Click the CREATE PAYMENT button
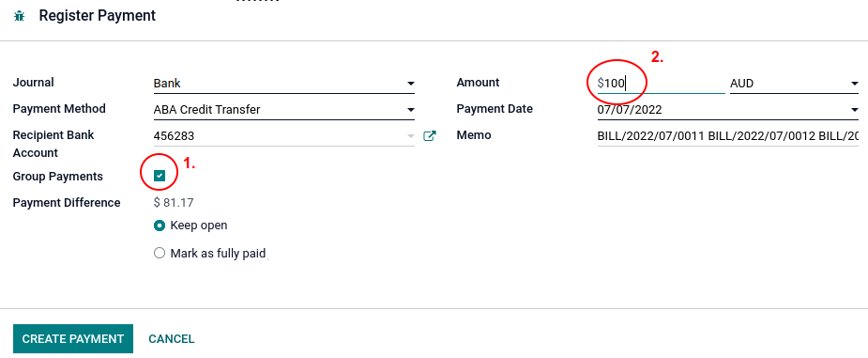 coord(73,338)
